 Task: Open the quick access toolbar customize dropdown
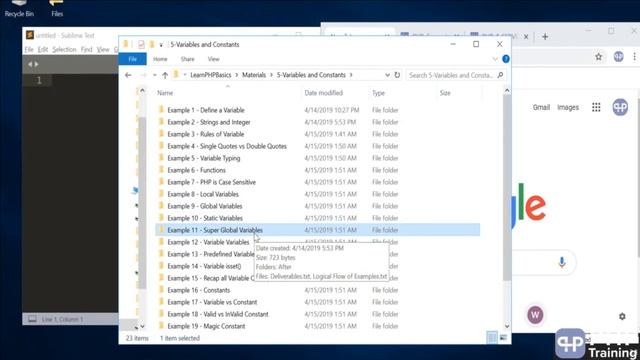pyautogui.click(x=161, y=45)
